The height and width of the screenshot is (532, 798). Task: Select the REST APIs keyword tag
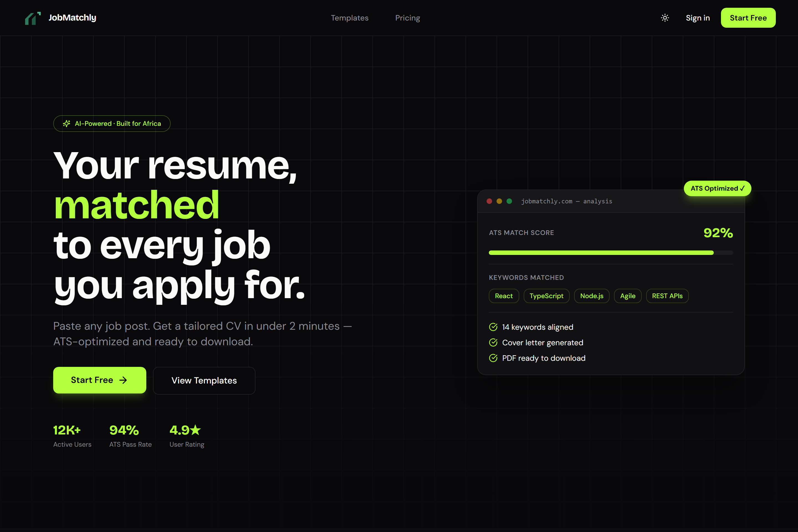click(x=667, y=296)
